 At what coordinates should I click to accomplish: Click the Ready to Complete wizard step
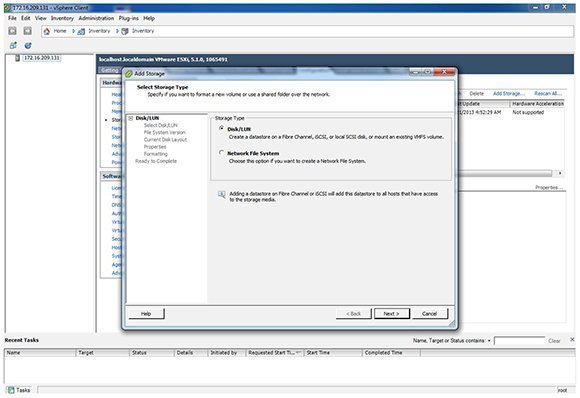[x=156, y=161]
